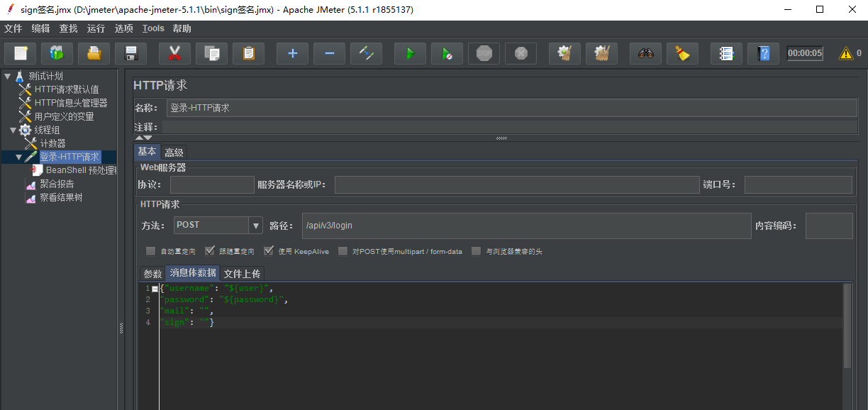Open the function helper list icon

pos(726,53)
